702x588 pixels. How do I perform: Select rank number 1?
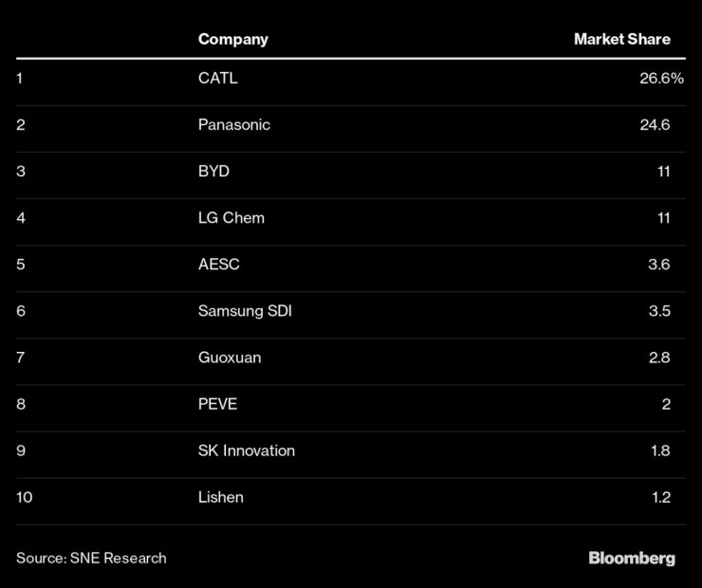coord(20,79)
